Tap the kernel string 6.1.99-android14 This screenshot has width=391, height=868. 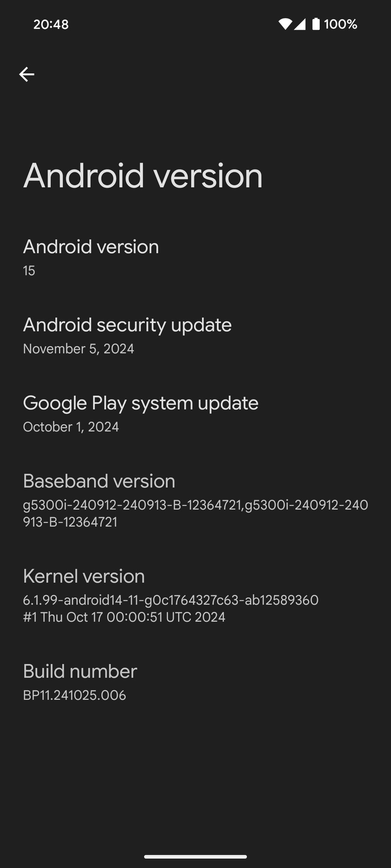coord(170,600)
